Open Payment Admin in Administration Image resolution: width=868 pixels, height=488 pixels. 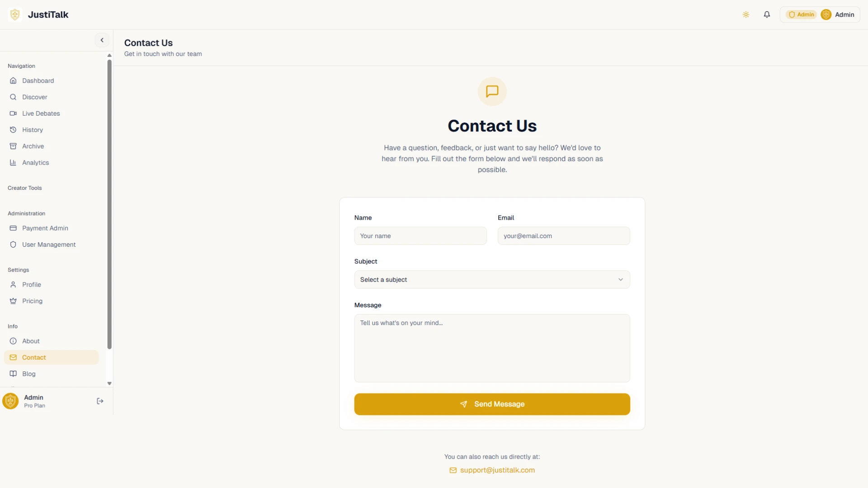pos(52,228)
